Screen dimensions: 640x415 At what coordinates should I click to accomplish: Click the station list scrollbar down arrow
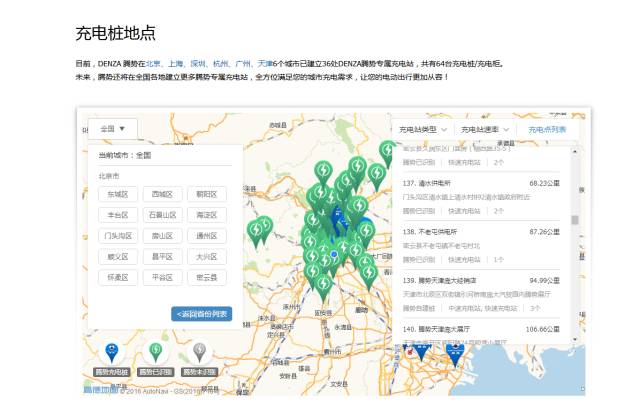click(575, 339)
